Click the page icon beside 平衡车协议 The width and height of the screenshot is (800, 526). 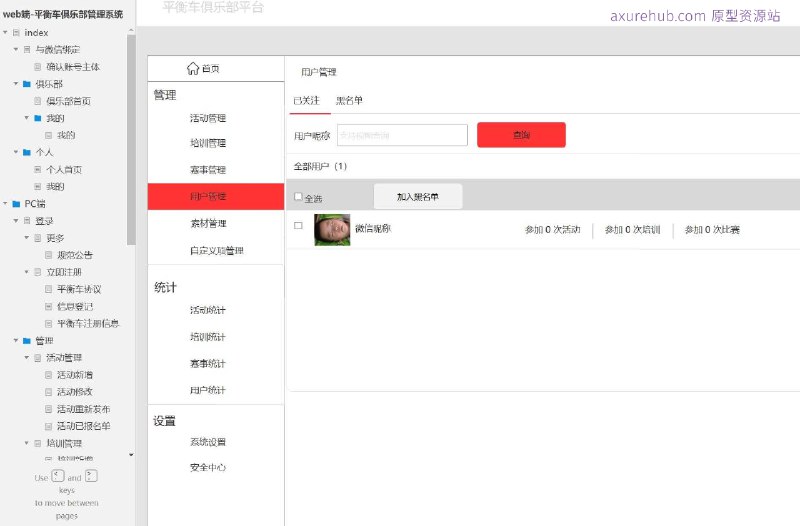(x=48, y=289)
